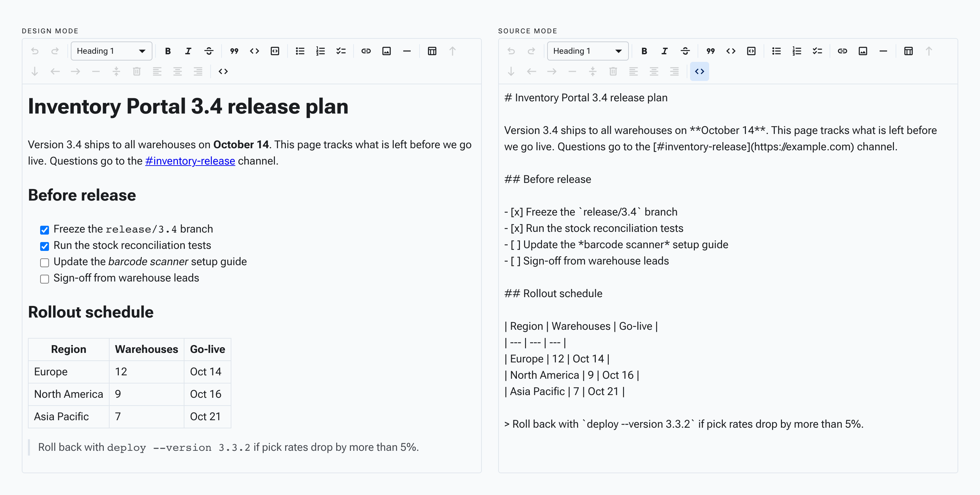
Task: Insert table in Design Mode toolbar
Action: pyautogui.click(x=432, y=51)
